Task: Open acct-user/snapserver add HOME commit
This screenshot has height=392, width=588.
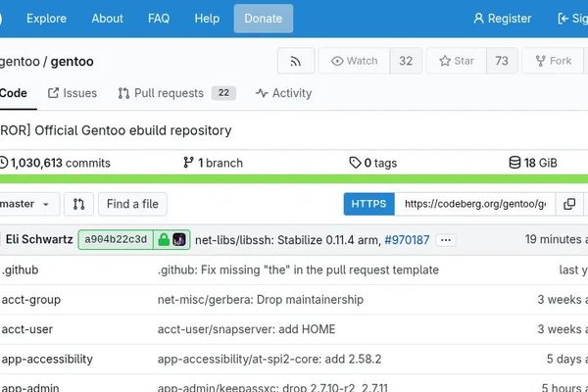Action: 246,329
